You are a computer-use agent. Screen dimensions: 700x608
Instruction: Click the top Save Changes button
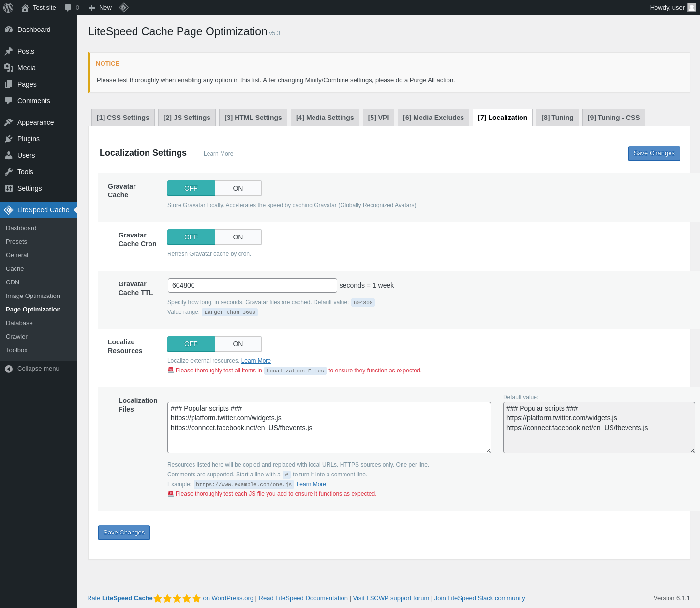pyautogui.click(x=654, y=153)
